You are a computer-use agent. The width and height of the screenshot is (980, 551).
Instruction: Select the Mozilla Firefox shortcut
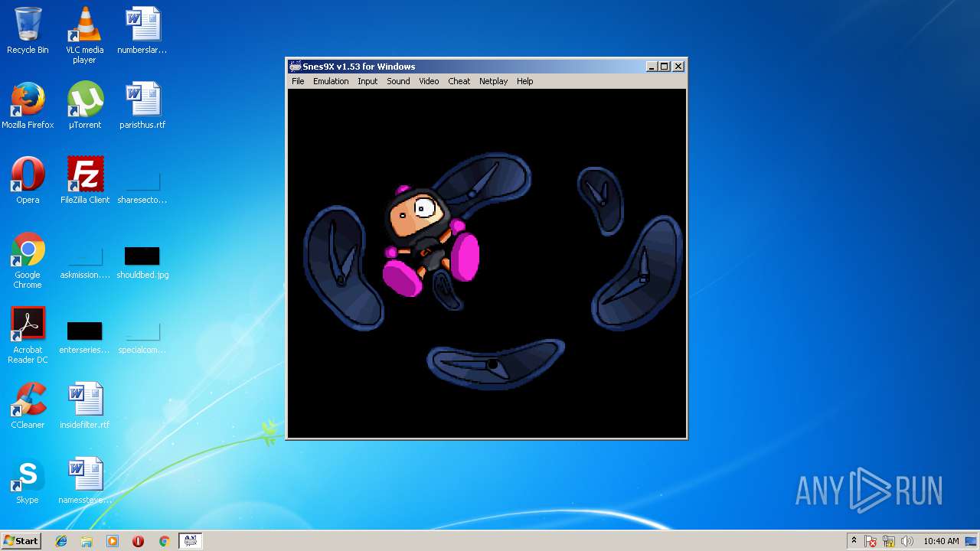point(28,106)
